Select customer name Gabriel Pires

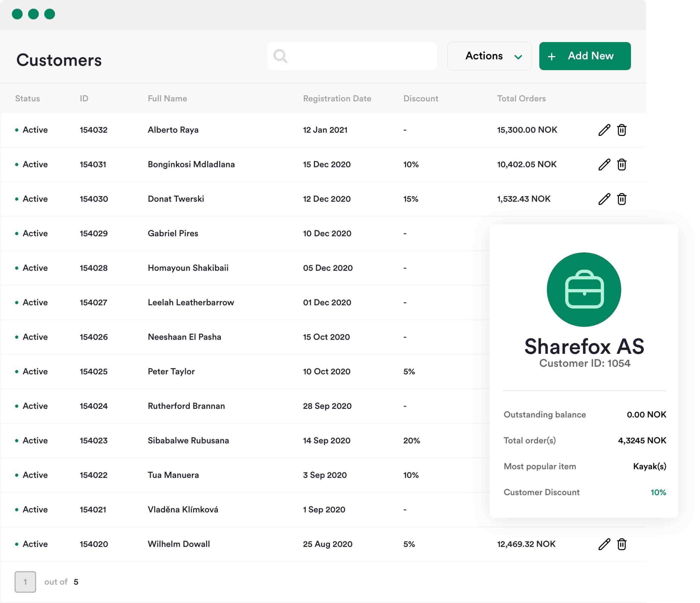[173, 234]
